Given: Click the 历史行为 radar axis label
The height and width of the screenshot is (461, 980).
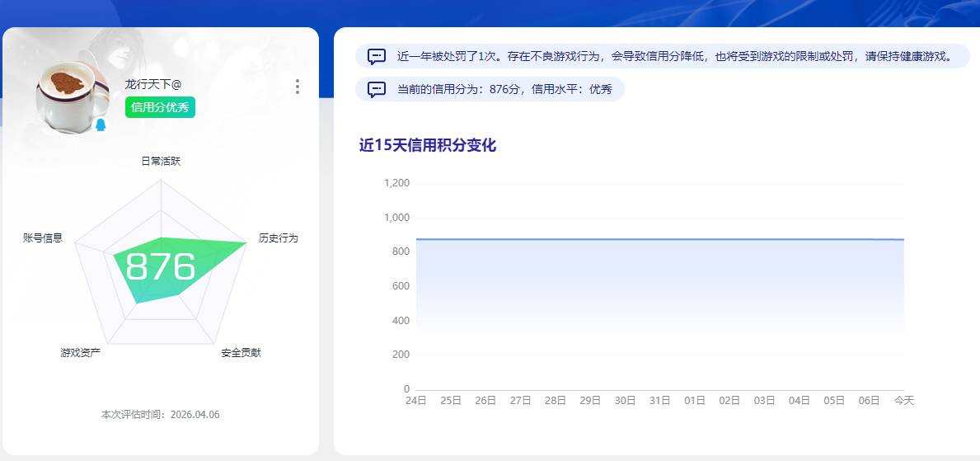Looking at the screenshot, I should coord(278,238).
